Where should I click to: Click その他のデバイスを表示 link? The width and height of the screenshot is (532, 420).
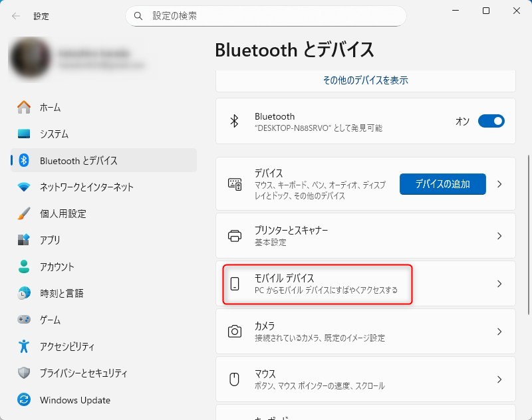tap(365, 80)
